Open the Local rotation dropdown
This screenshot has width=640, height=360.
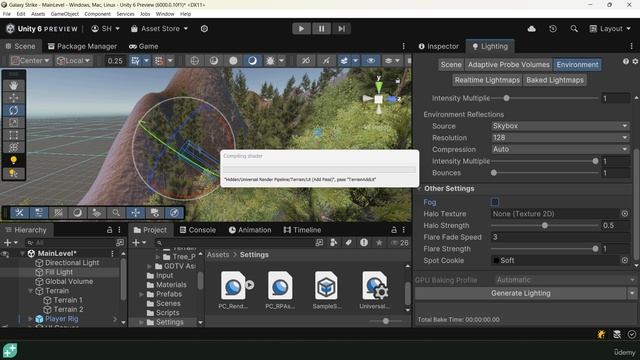[74, 60]
